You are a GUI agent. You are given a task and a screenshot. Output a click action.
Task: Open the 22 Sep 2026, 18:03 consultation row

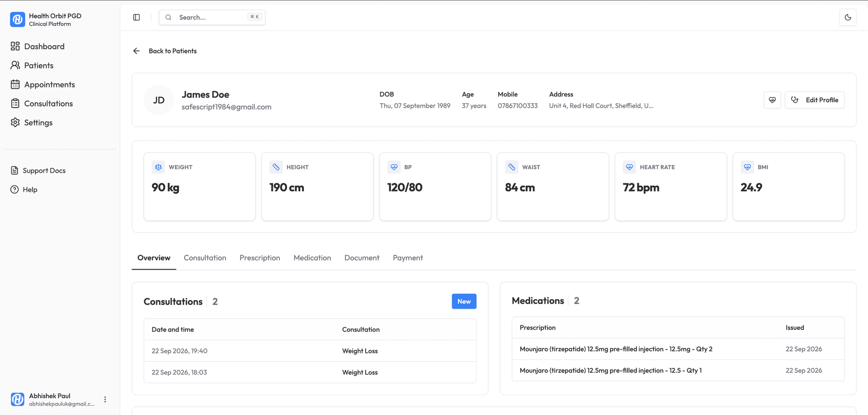[310, 372]
